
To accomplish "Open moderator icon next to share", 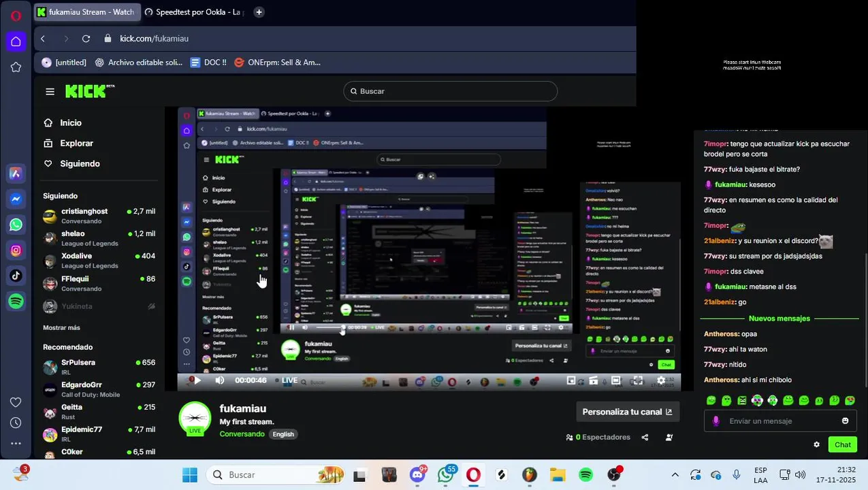I will [x=669, y=438].
